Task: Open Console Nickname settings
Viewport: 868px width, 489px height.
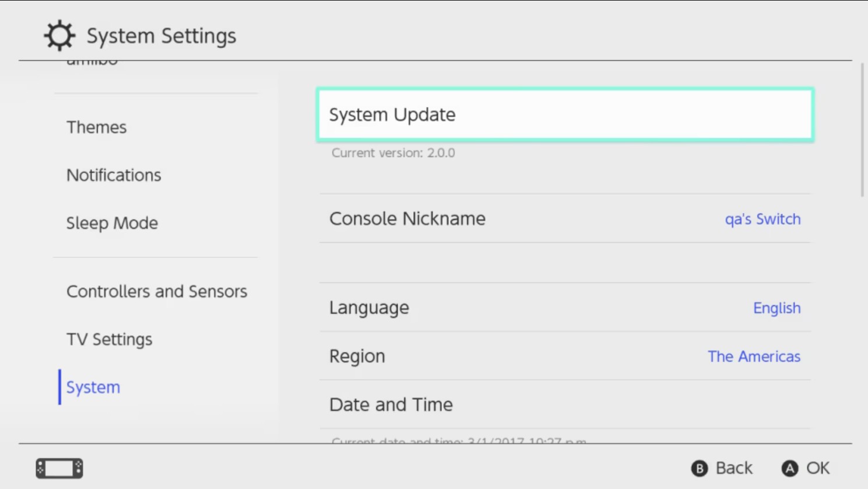Action: point(564,219)
